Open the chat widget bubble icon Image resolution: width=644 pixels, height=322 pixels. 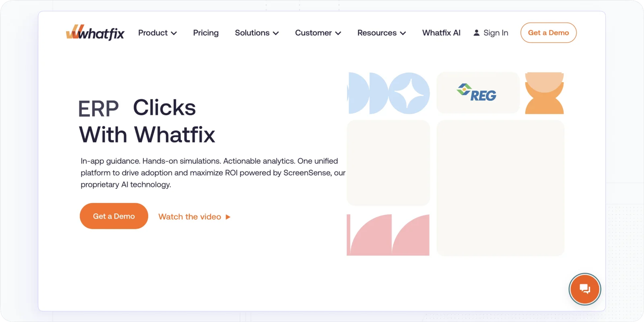pos(585,289)
